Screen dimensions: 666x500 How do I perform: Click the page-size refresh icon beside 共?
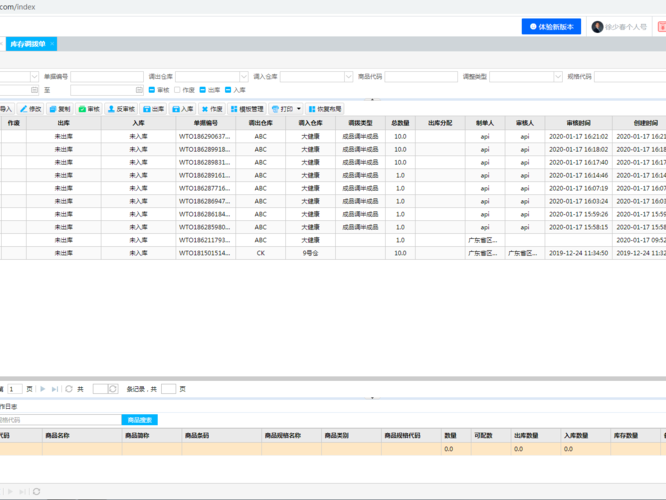pyautogui.click(x=113, y=389)
